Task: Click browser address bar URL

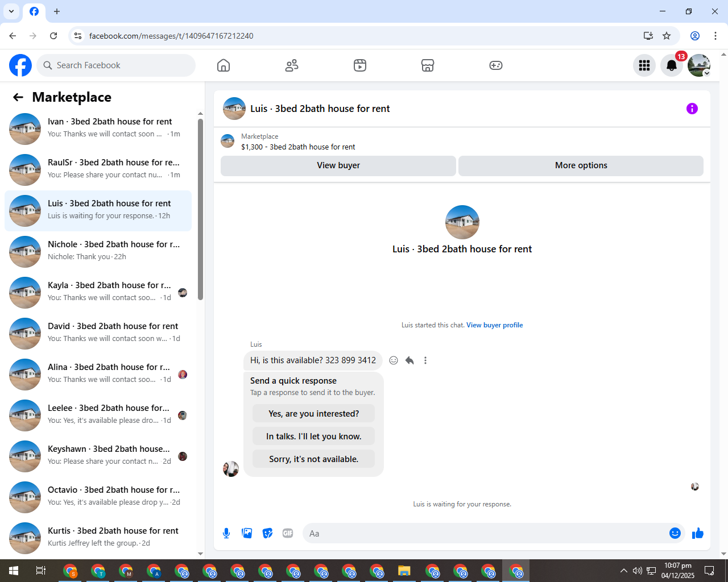Action: [171, 36]
